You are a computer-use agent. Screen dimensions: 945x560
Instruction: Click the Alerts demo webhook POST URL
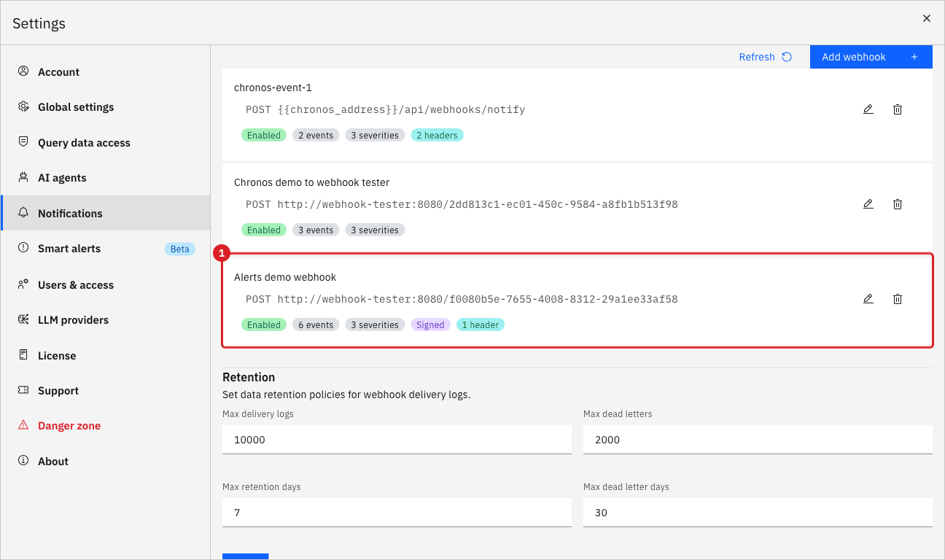click(x=462, y=299)
